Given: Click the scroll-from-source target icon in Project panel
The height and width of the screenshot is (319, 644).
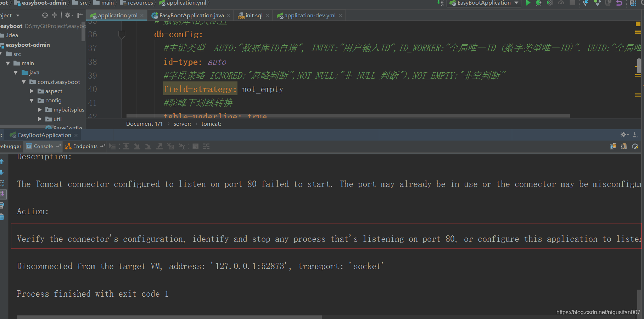Looking at the screenshot, I should [x=45, y=15].
